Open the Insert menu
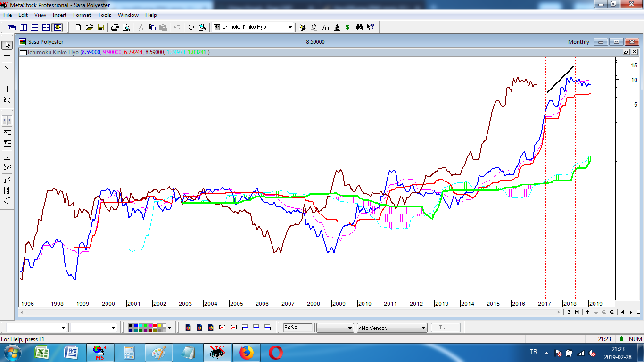Viewport: 644px width, 362px height. pos(59,15)
